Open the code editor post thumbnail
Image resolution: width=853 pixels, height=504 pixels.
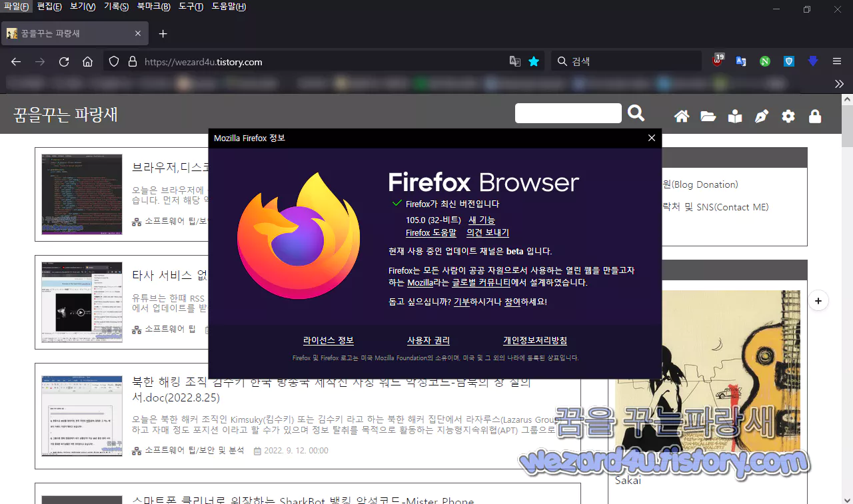pyautogui.click(x=82, y=194)
